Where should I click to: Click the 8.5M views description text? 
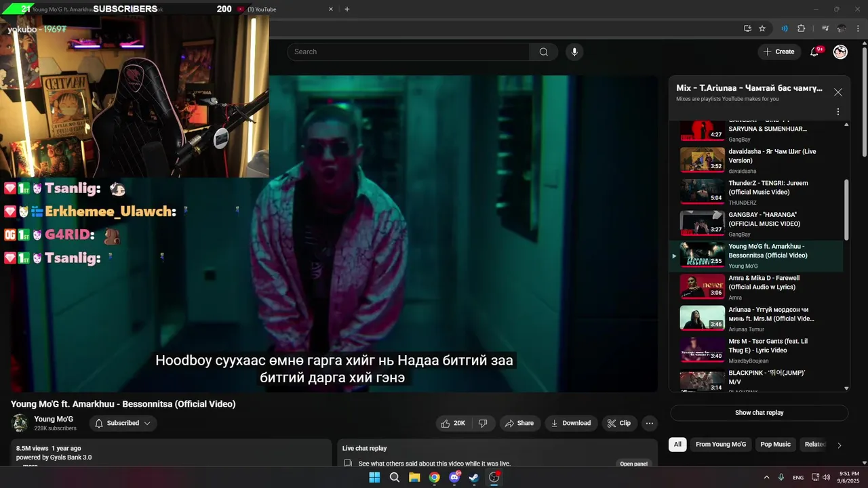(48, 449)
